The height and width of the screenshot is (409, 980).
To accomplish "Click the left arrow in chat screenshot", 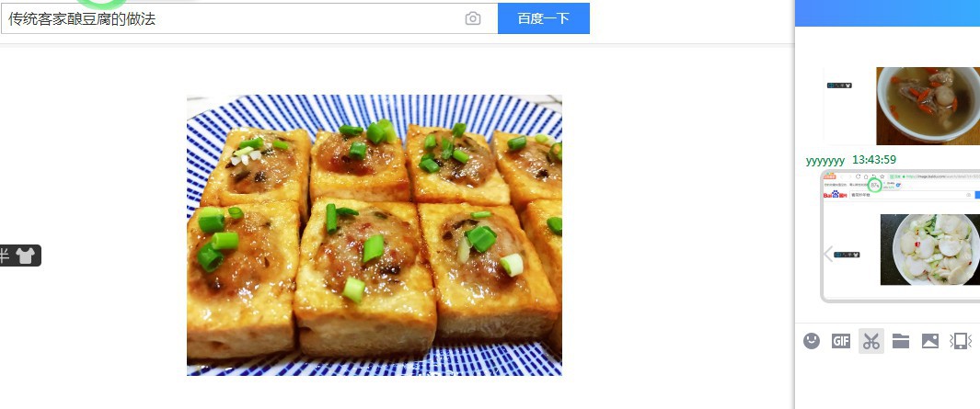I will pos(829,254).
